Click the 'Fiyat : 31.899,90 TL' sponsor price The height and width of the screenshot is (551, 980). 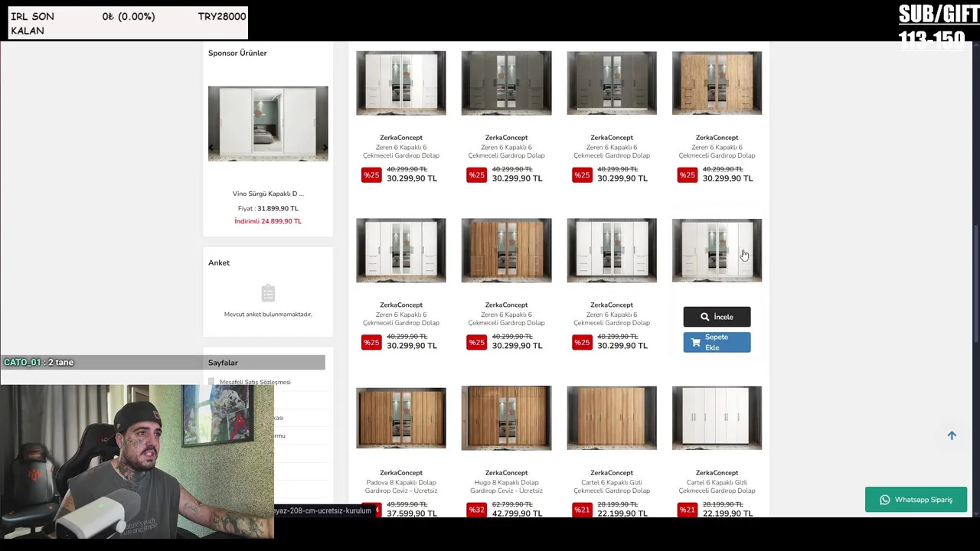click(x=268, y=208)
